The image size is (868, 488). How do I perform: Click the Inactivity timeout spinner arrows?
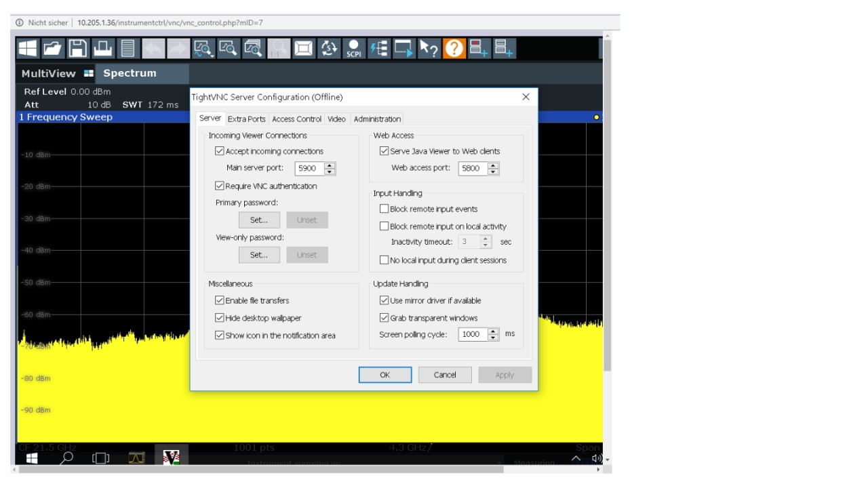click(x=486, y=242)
